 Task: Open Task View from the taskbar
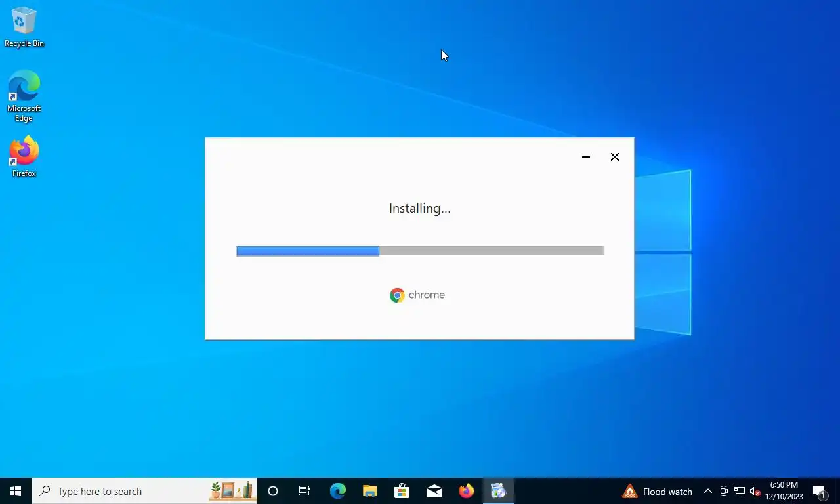coord(304,491)
